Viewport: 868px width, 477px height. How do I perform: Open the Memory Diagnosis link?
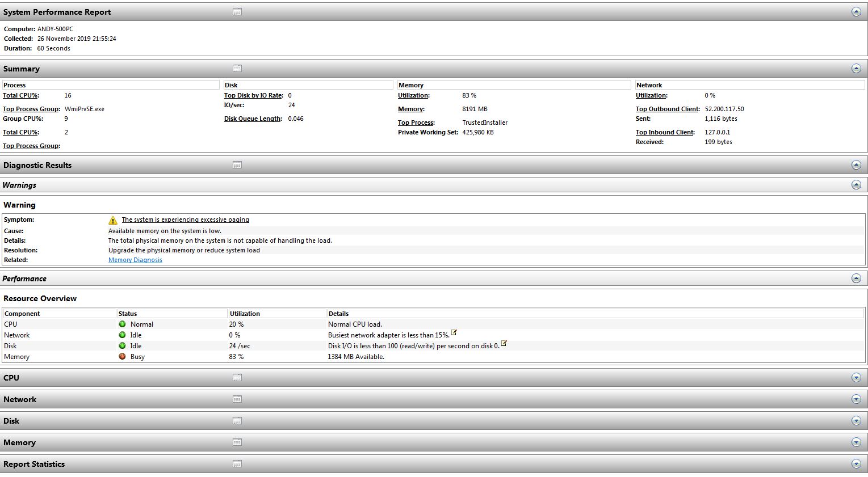point(135,260)
